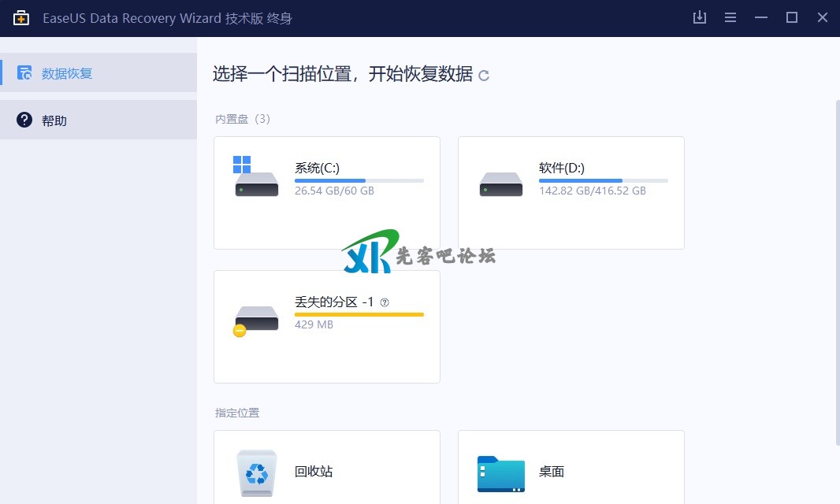Click the 系统(C:) usage progress bar
Screen dimensions: 840x504
(359, 180)
